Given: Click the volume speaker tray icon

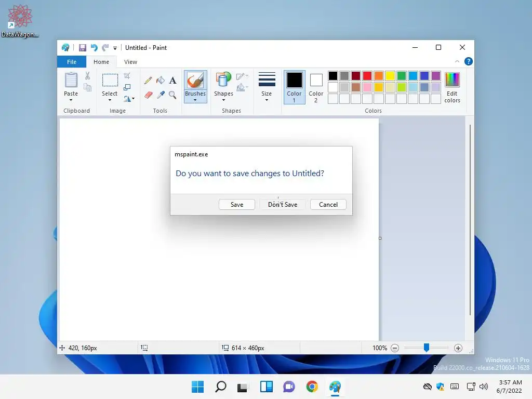Looking at the screenshot, I should pyautogui.click(x=484, y=387).
